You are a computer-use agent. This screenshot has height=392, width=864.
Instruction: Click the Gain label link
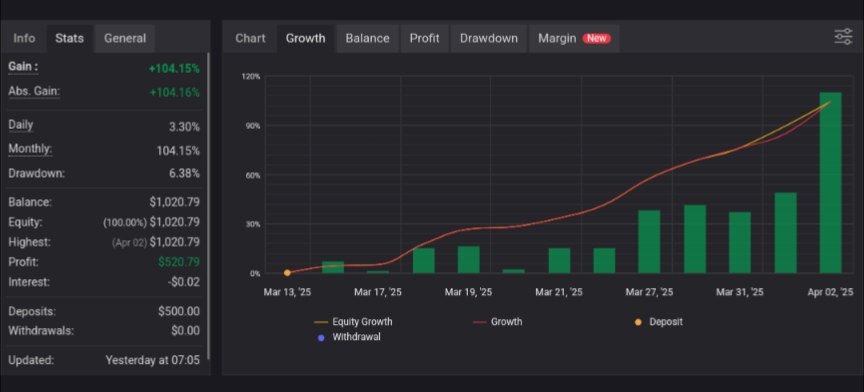23,67
